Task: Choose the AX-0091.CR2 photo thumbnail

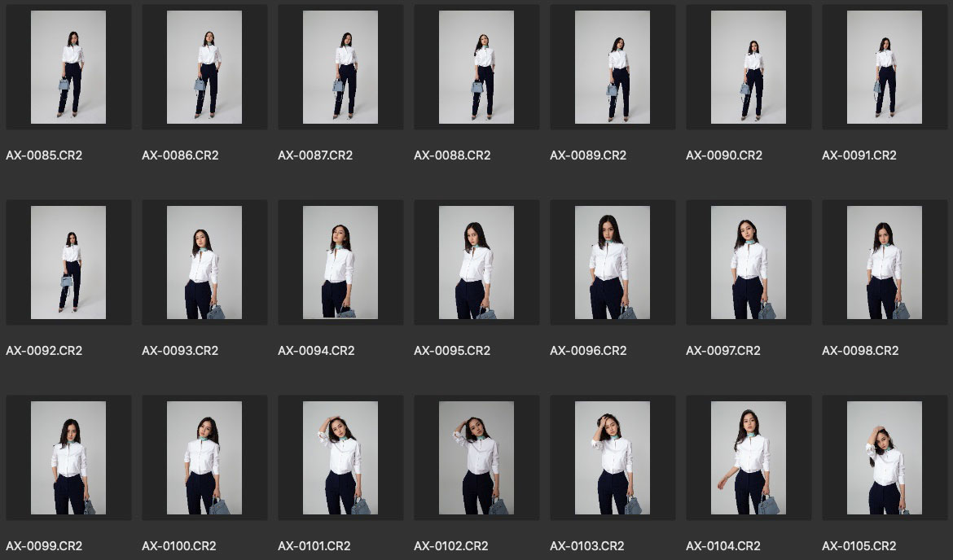Action: coord(885,67)
